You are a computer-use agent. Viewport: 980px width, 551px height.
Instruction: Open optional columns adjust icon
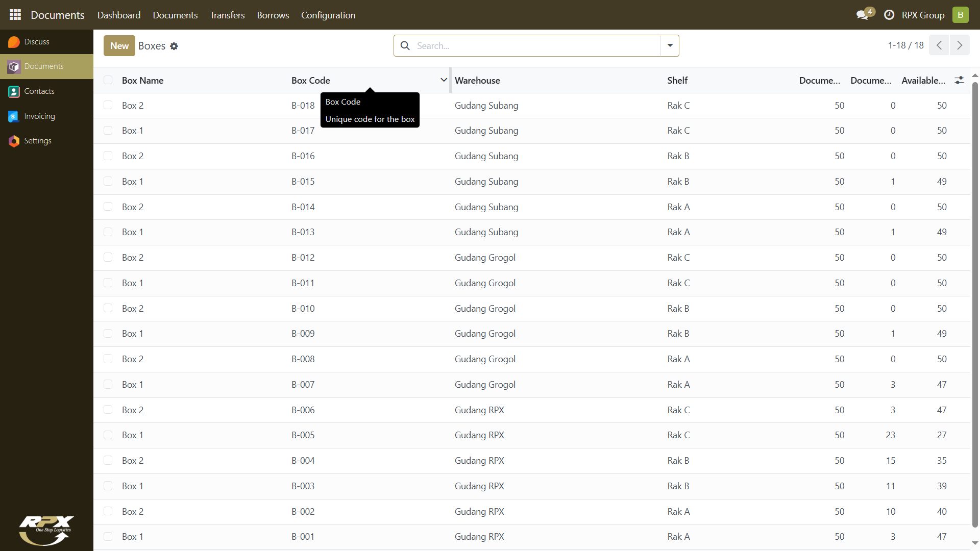[960, 80]
